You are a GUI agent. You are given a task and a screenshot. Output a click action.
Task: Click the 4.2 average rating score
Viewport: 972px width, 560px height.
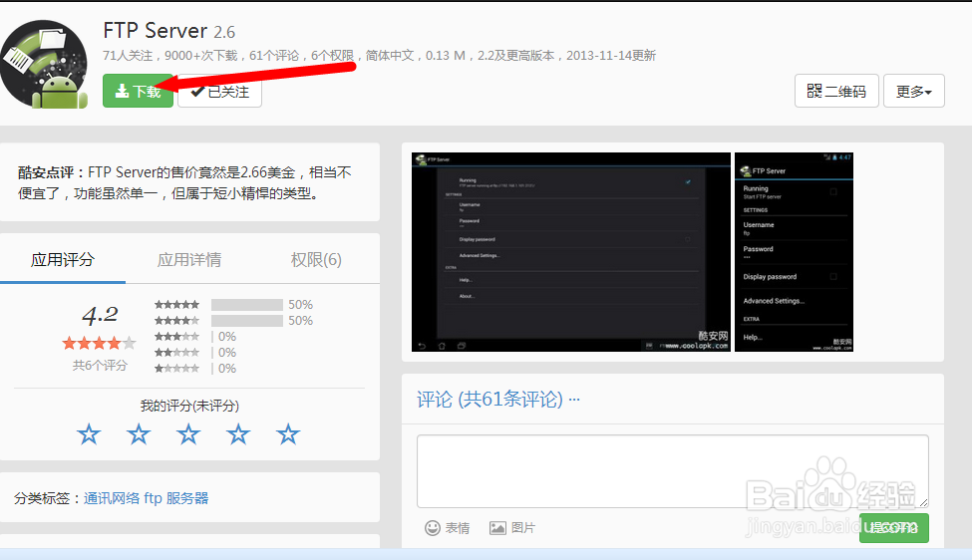(100, 315)
